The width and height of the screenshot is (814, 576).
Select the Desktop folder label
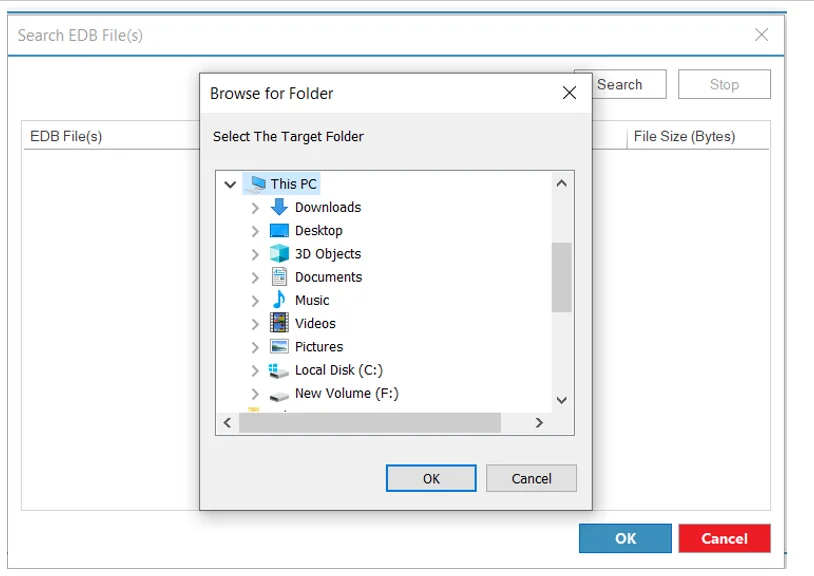(x=318, y=230)
